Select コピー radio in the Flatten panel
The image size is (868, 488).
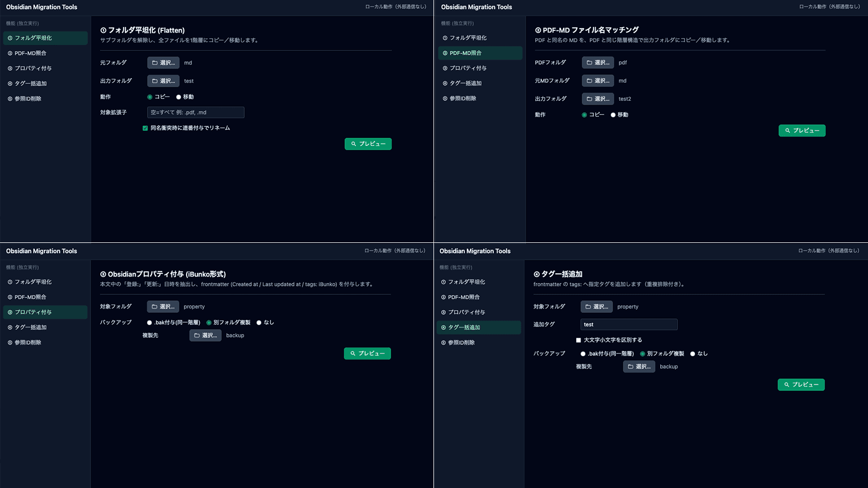click(150, 97)
